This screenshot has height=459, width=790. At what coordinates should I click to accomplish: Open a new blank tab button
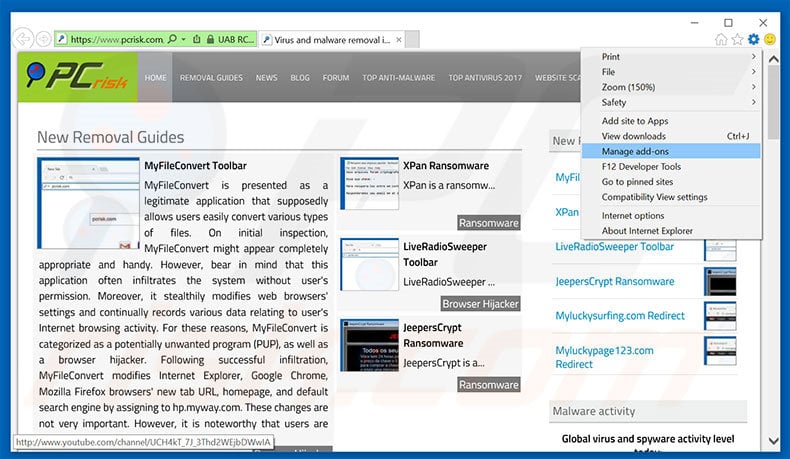(x=412, y=39)
